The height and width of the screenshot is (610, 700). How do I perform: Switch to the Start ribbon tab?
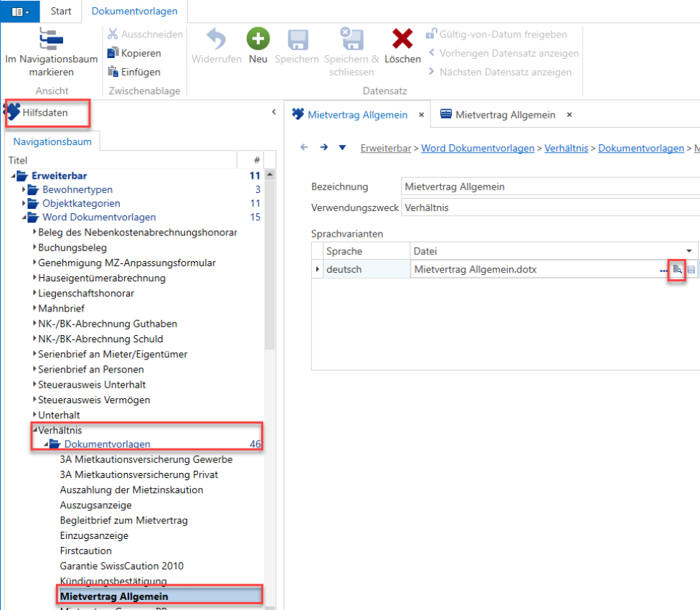[61, 11]
